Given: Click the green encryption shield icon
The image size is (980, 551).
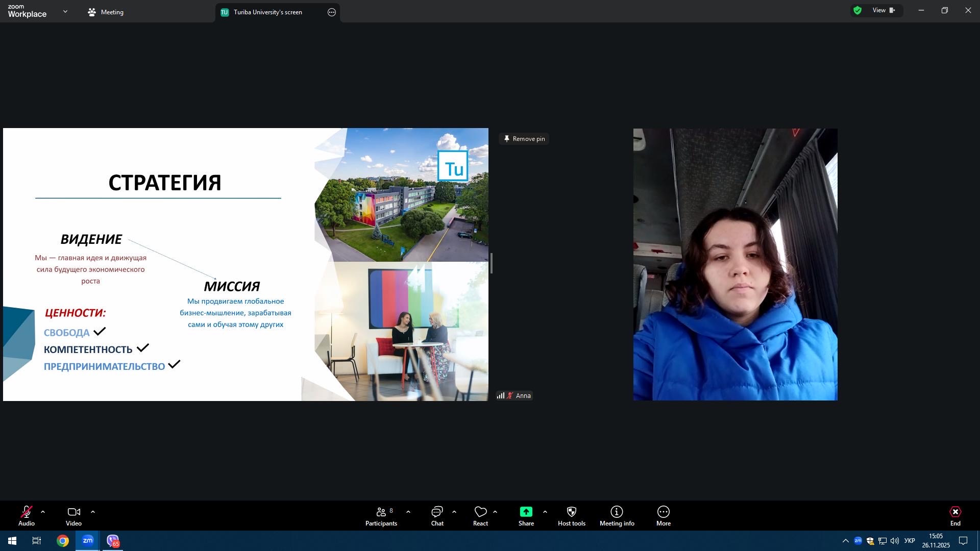Looking at the screenshot, I should click(857, 10).
